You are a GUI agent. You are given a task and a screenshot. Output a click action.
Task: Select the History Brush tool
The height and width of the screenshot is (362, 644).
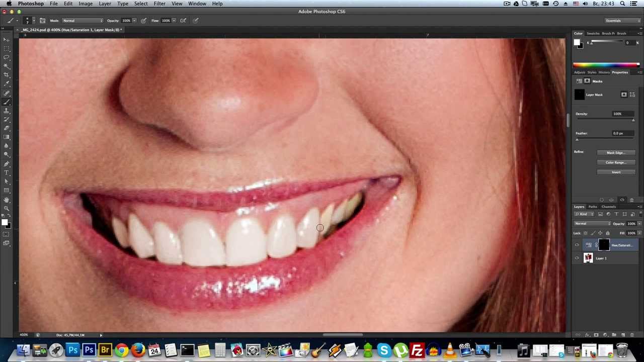point(7,119)
